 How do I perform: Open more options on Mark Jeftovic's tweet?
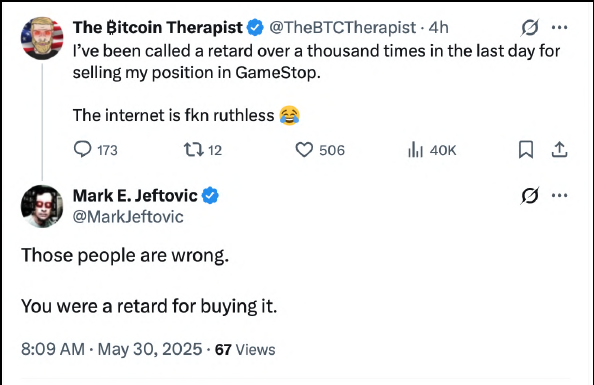click(x=560, y=196)
